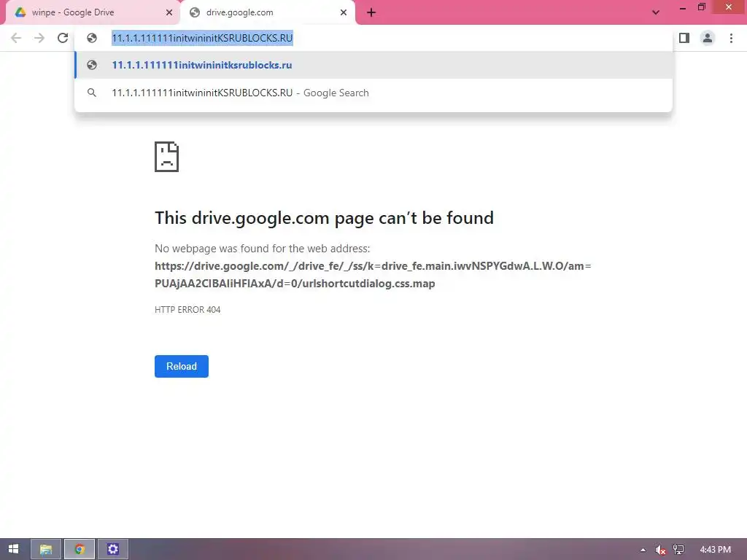Image resolution: width=747 pixels, height=560 pixels.
Task: Open the Chrome three-dot menu
Action: pyautogui.click(x=731, y=38)
